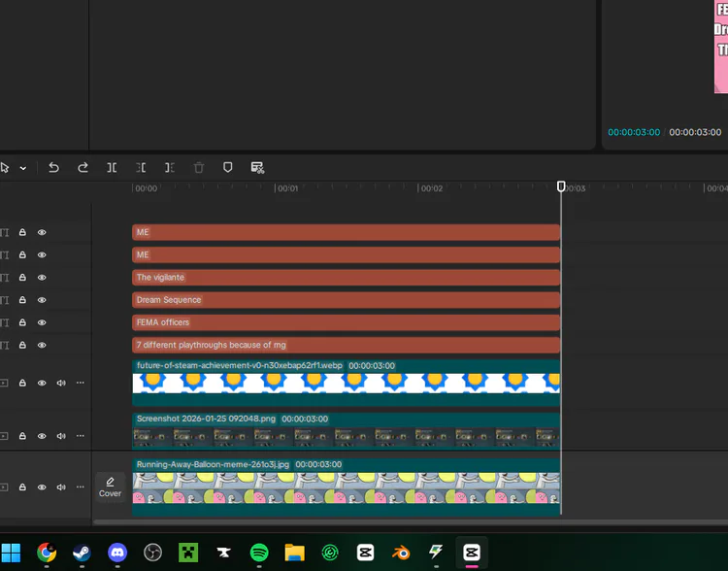Lock the first ME text track
This screenshot has width=728, height=571.
coord(22,232)
